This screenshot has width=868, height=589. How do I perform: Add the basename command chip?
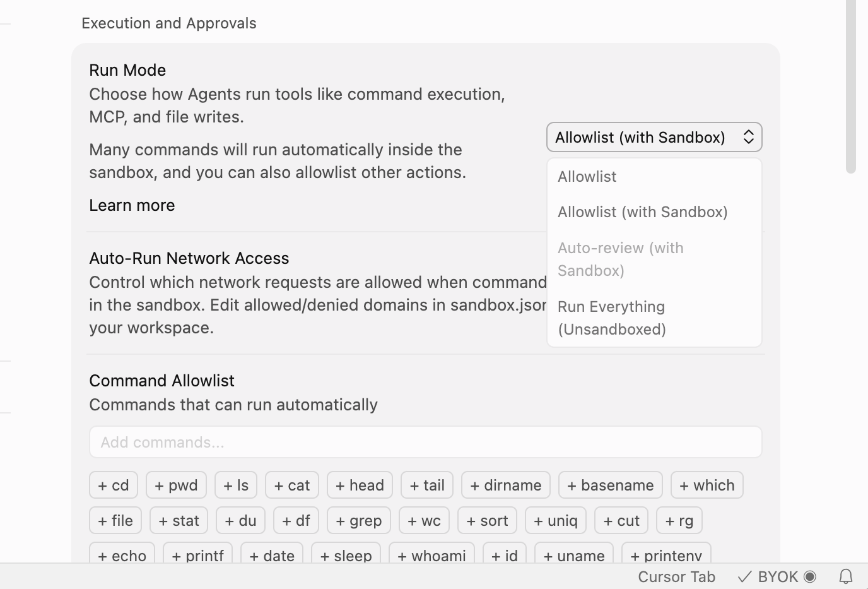611,485
